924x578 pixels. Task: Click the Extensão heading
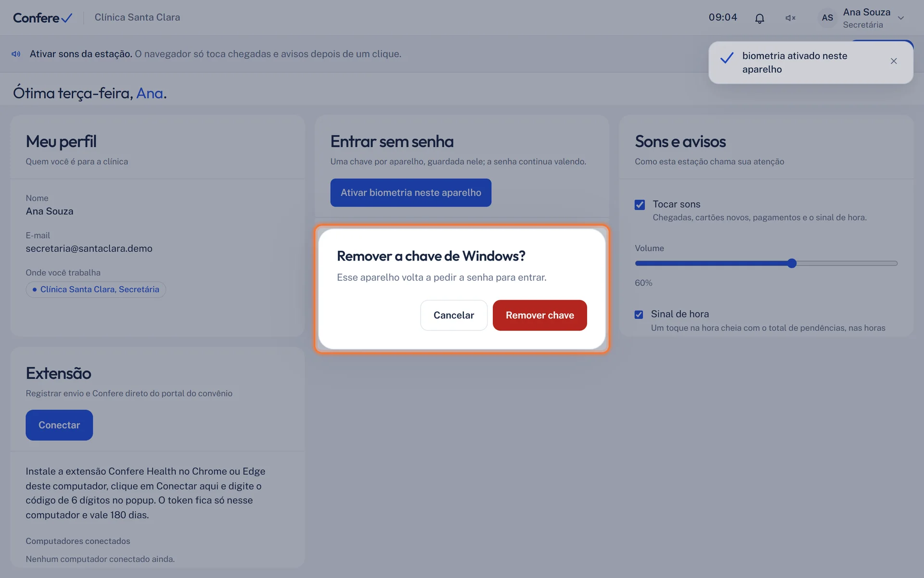point(58,373)
